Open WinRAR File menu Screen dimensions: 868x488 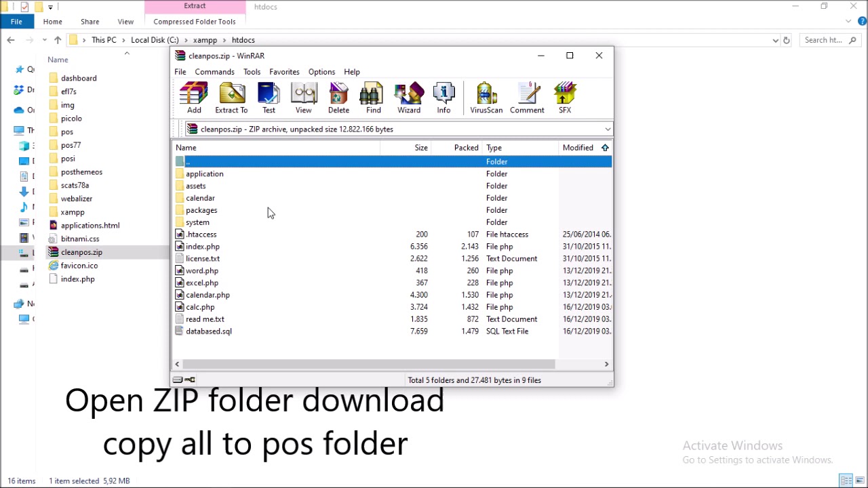pos(180,72)
